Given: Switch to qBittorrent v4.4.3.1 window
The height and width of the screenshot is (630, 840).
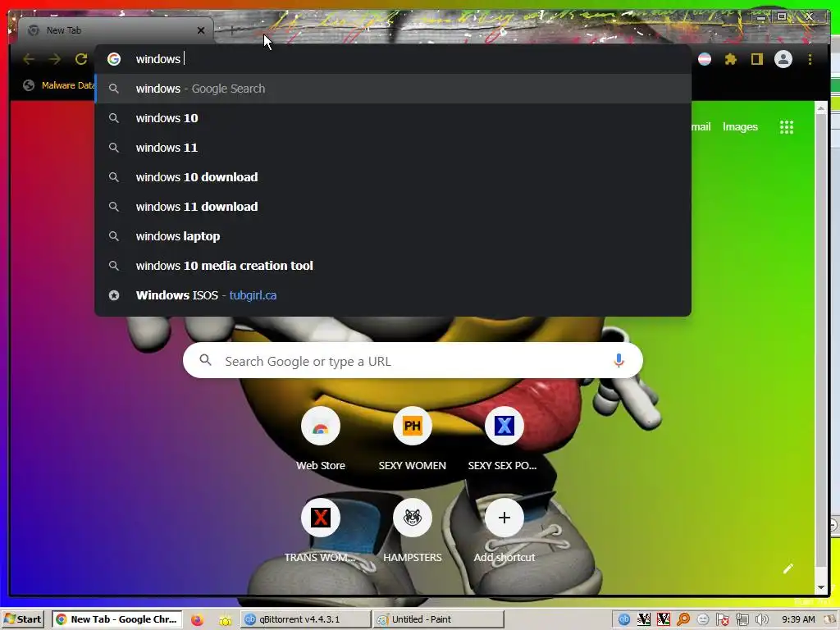Looking at the screenshot, I should click(x=305, y=619).
